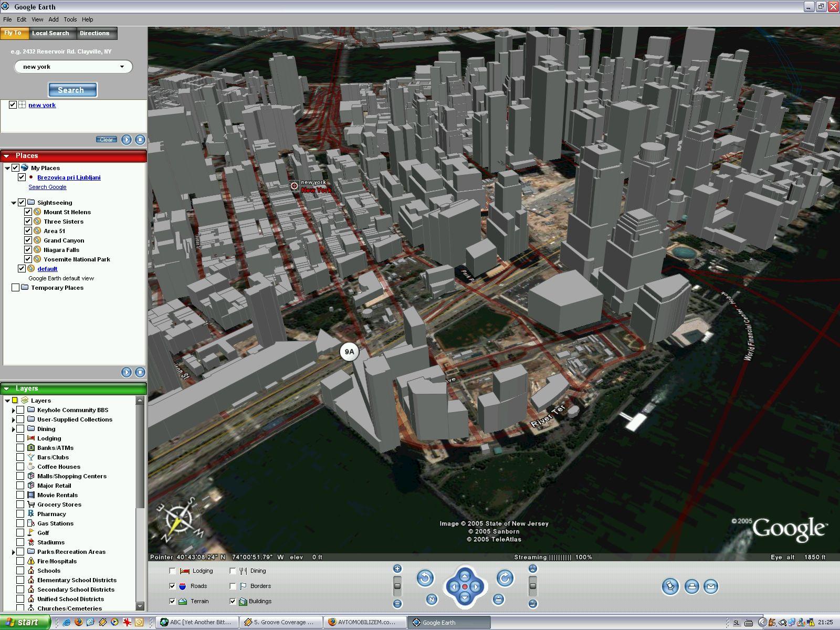Expand Parks/Recreation Areas layer
840x630 pixels.
coord(13,552)
